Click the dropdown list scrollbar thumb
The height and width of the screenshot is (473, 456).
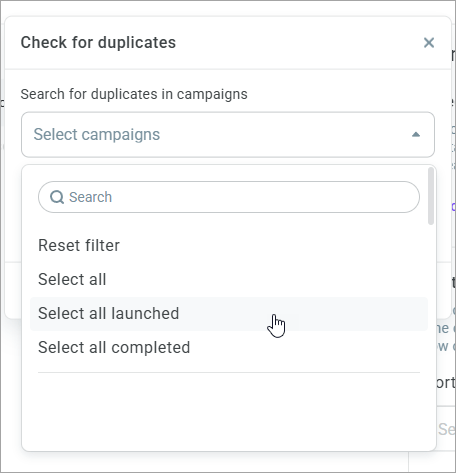(431, 196)
